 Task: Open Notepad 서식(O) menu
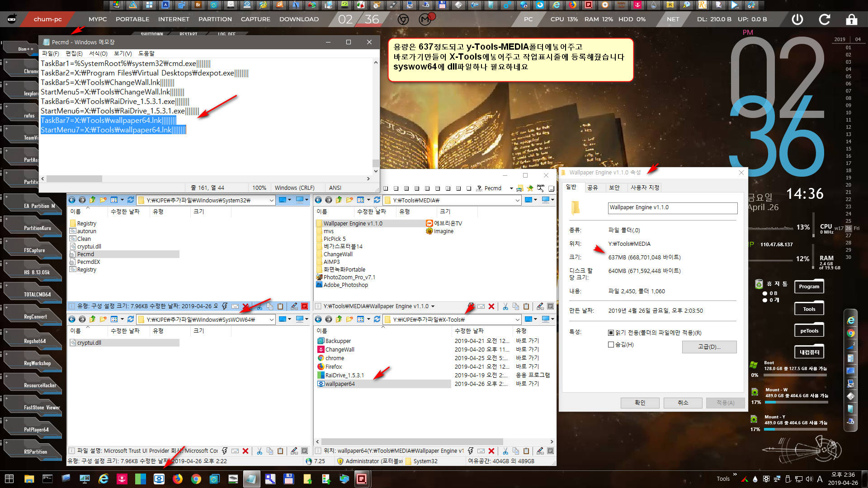point(98,53)
